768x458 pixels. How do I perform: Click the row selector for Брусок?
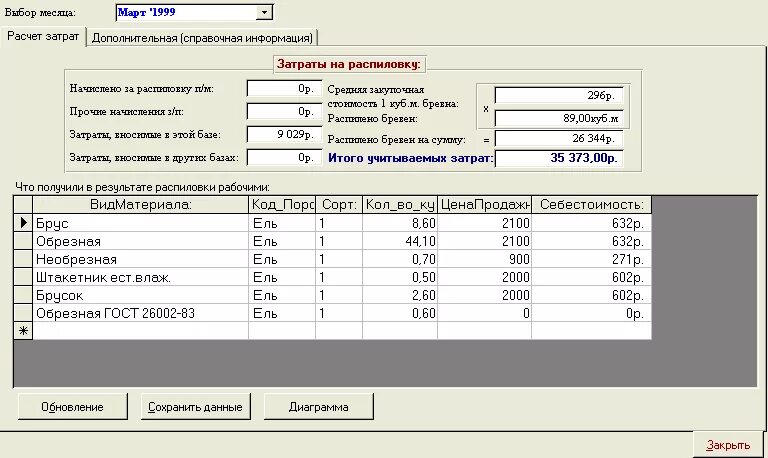(x=23, y=295)
